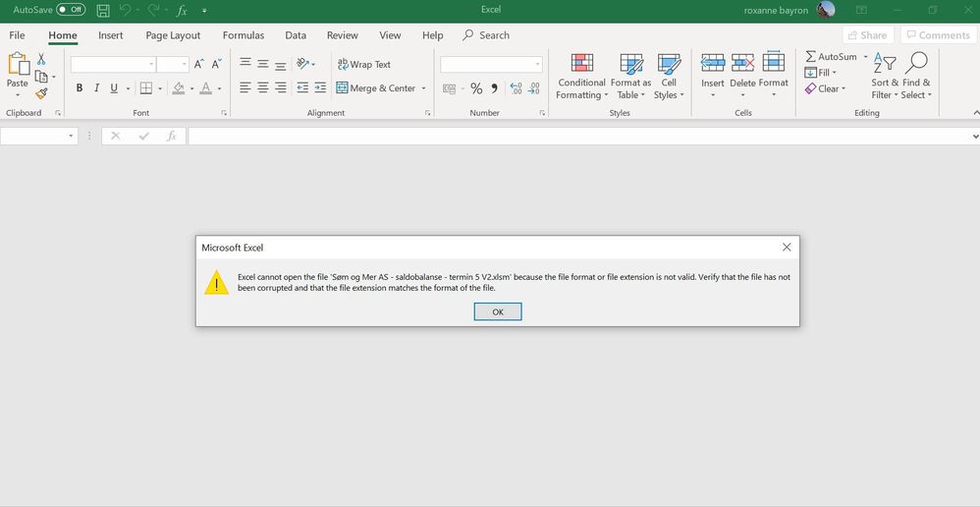Open the Customize Quick Access Toolbar dropdown
The width and height of the screenshot is (980, 507).
coord(204,11)
